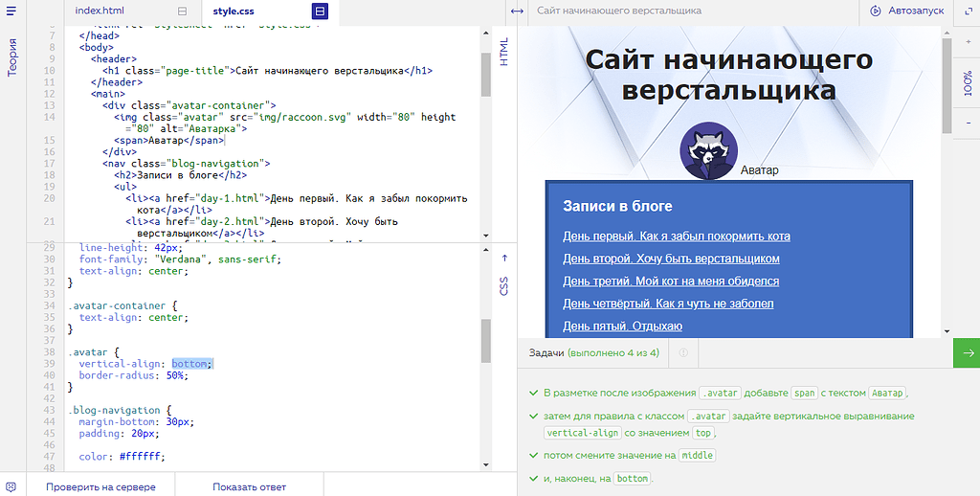Expand the Теория side panel
Viewport: 980px width, 496px height.
tap(12, 57)
